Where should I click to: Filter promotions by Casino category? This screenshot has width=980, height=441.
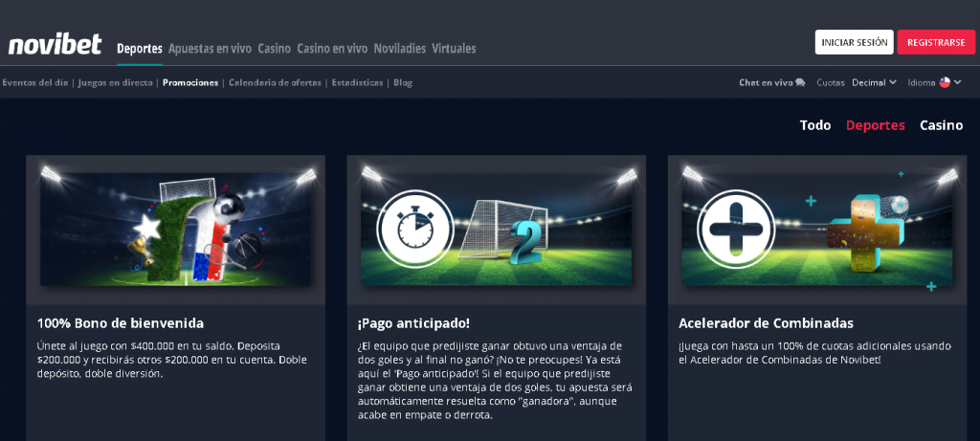942,125
